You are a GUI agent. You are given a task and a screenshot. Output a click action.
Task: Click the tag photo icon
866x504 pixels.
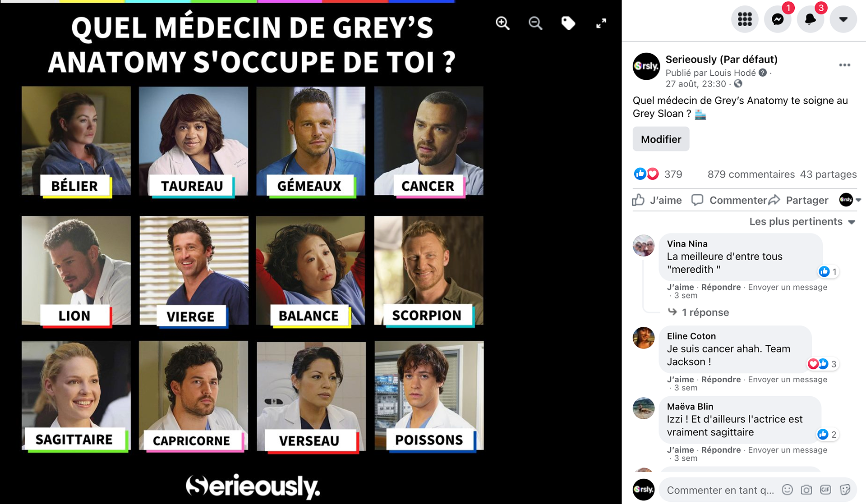[x=568, y=23]
